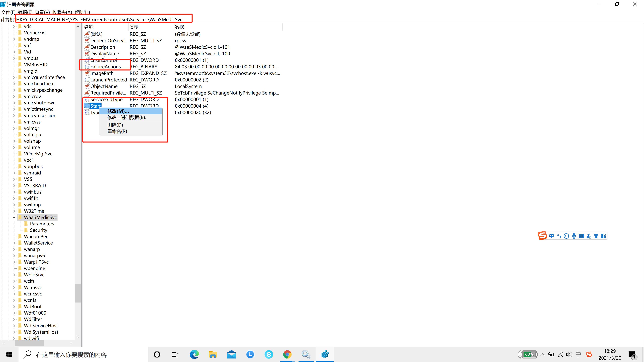Open the Windows Start menu
The width and height of the screenshot is (644, 362).
pyautogui.click(x=9, y=354)
